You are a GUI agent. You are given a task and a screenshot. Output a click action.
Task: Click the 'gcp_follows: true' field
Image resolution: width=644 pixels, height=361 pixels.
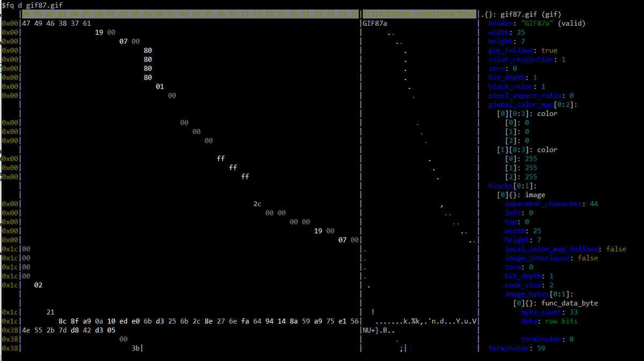click(x=523, y=50)
